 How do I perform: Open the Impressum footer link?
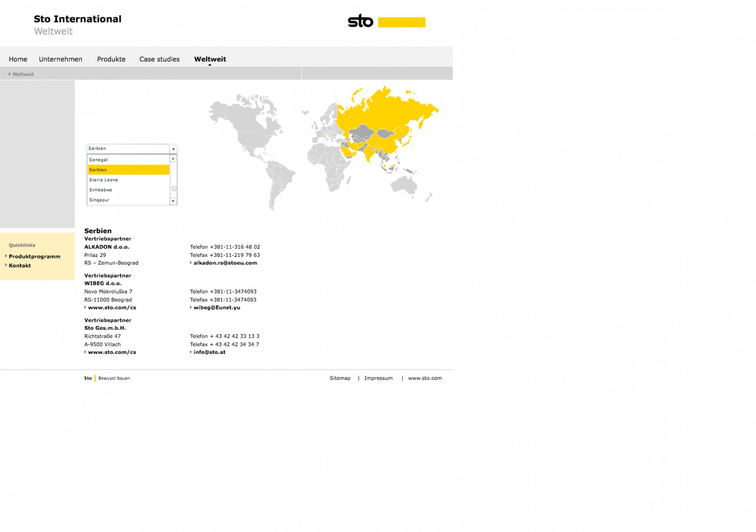click(x=378, y=378)
